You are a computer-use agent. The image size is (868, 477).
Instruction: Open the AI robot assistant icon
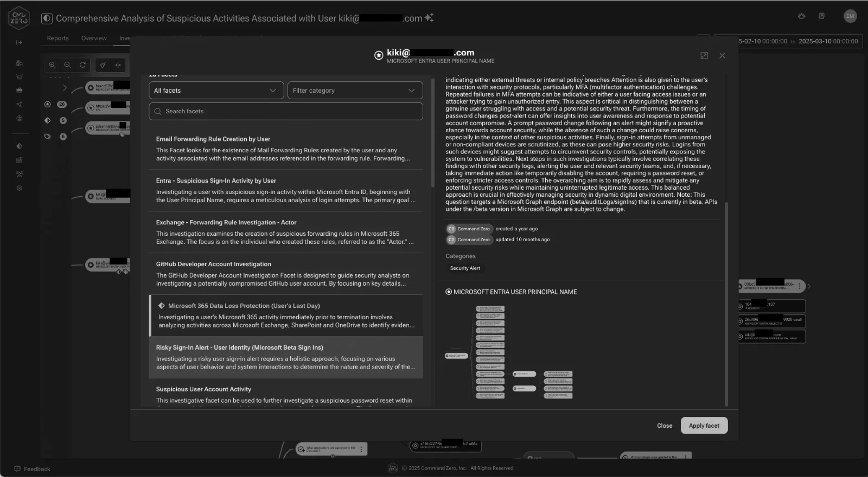point(801,16)
